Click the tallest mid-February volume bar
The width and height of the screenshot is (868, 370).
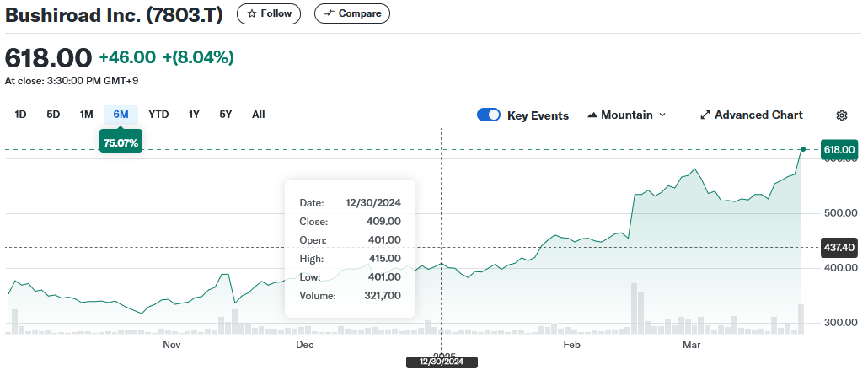tap(634, 308)
